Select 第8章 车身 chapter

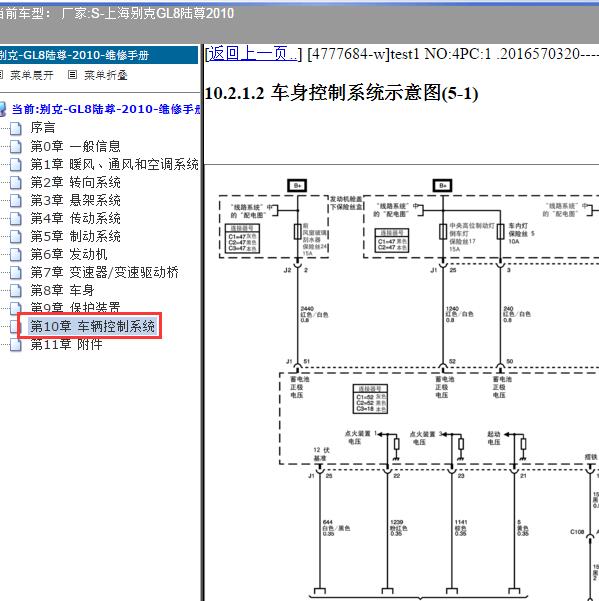click(x=62, y=290)
